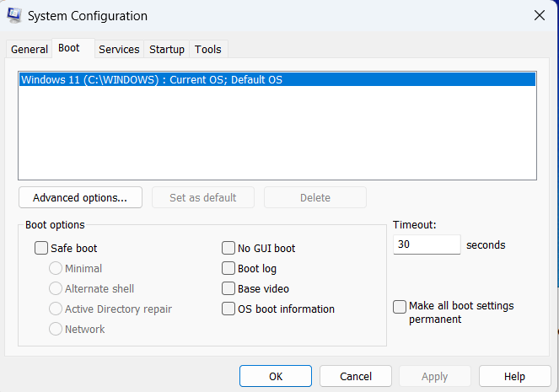This screenshot has width=559, height=392.
Task: Click the Set as default button
Action: coord(203,197)
